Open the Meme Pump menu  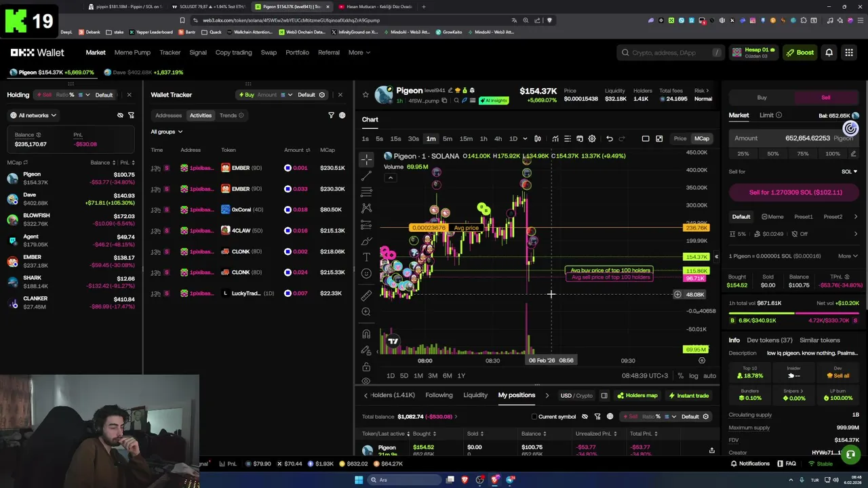tap(132, 52)
